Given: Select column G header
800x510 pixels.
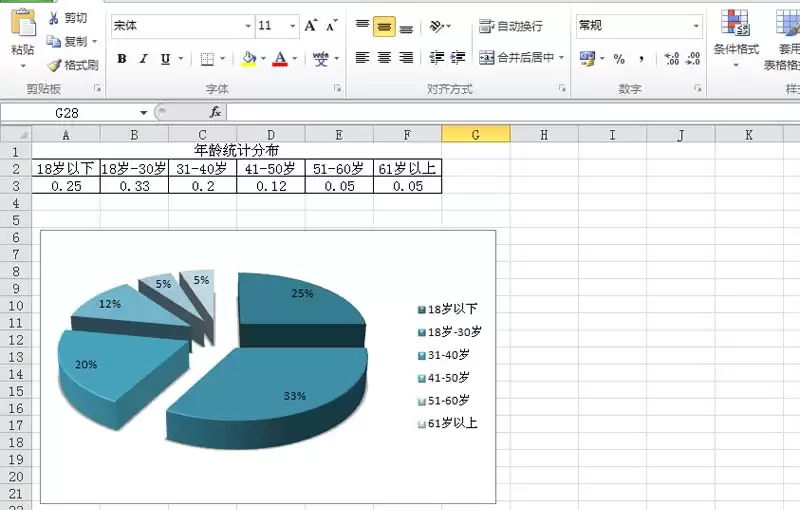Looking at the screenshot, I should point(475,134).
